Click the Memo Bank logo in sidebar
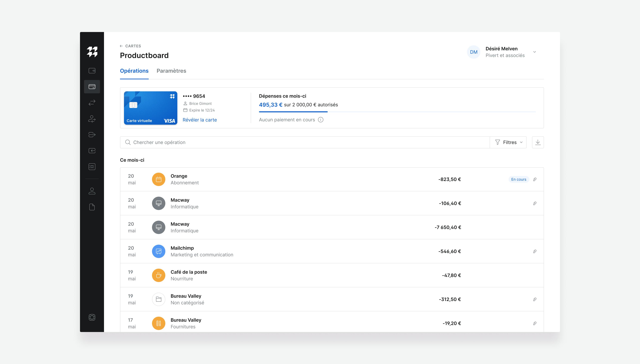The height and width of the screenshot is (364, 640). pyautogui.click(x=92, y=52)
